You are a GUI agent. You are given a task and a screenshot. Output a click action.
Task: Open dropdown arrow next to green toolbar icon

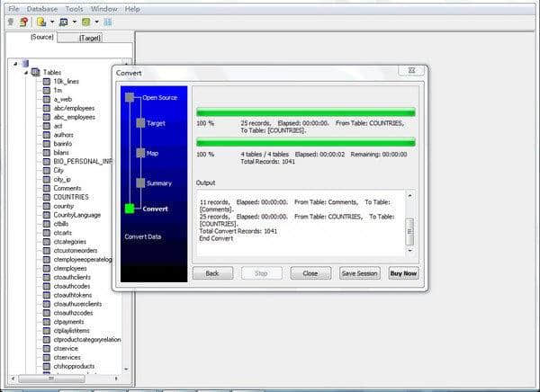point(95,21)
